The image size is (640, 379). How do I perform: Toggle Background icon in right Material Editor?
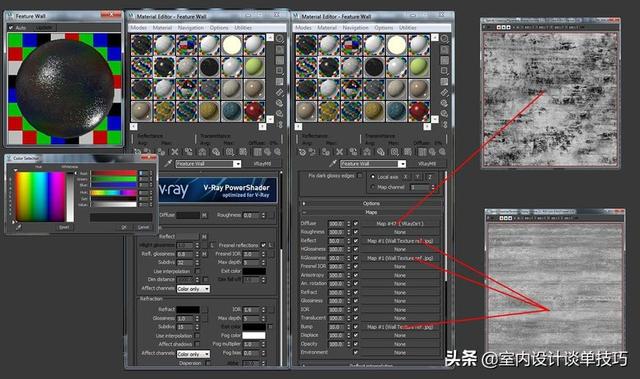[444, 60]
